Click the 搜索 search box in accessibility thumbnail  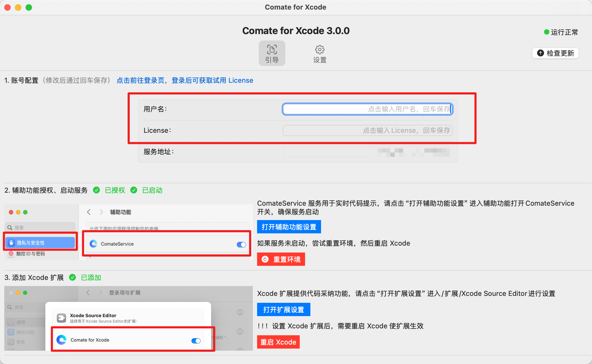click(x=40, y=227)
